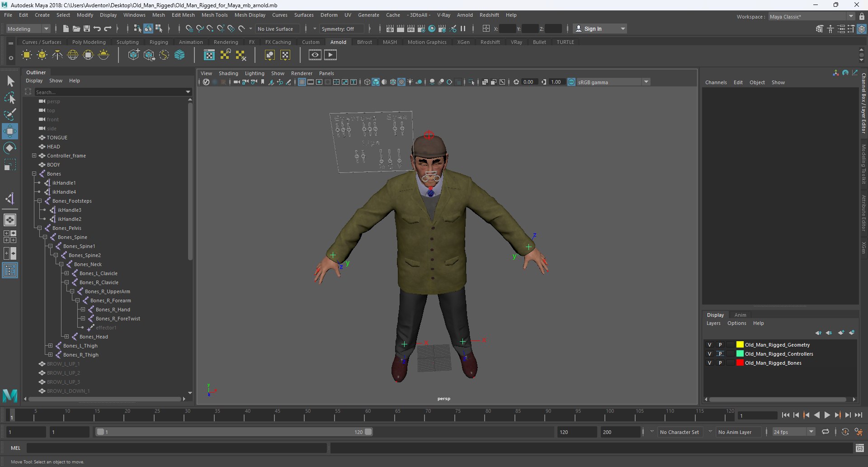Toggle the Outliner panel icon in toolbox
Image resolution: width=868 pixels, height=467 pixels.
10,271
